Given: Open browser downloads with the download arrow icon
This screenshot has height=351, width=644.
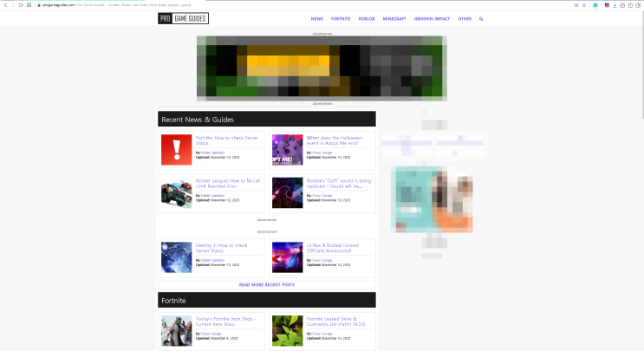Looking at the screenshot, I should 615,5.
